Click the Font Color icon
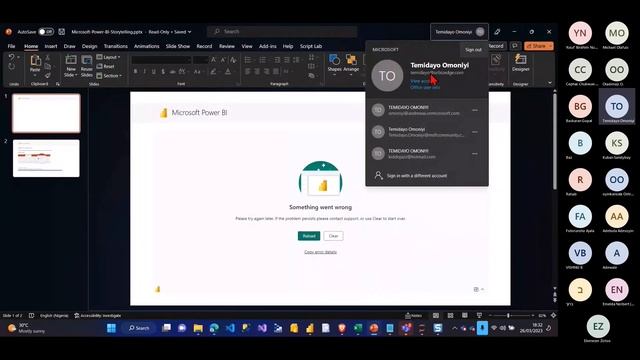This screenshot has height=360, width=640. [x=228, y=72]
